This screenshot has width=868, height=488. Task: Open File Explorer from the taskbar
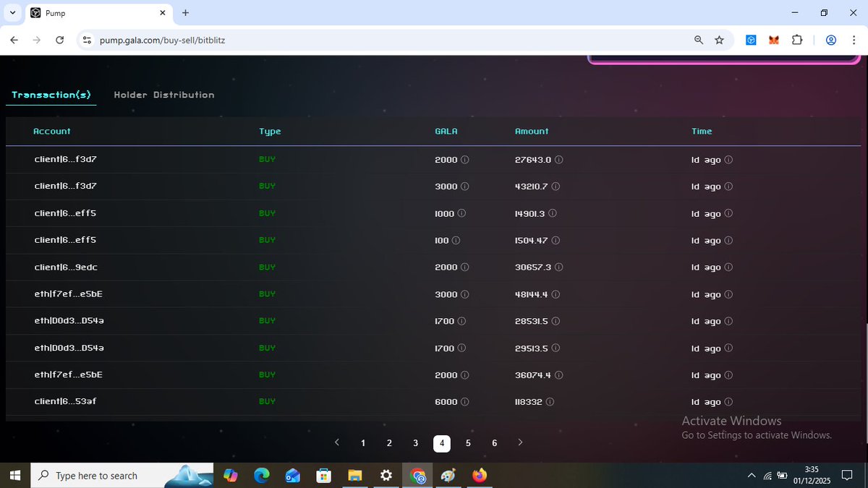click(x=355, y=476)
